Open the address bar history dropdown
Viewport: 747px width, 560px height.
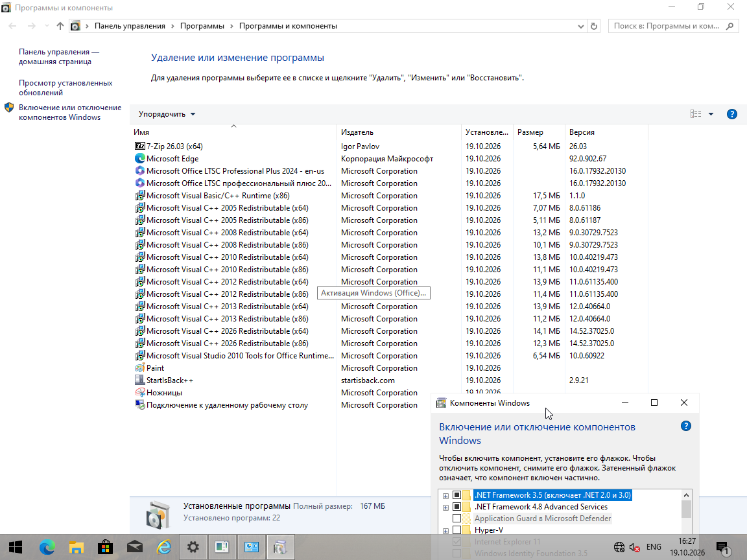point(581,26)
